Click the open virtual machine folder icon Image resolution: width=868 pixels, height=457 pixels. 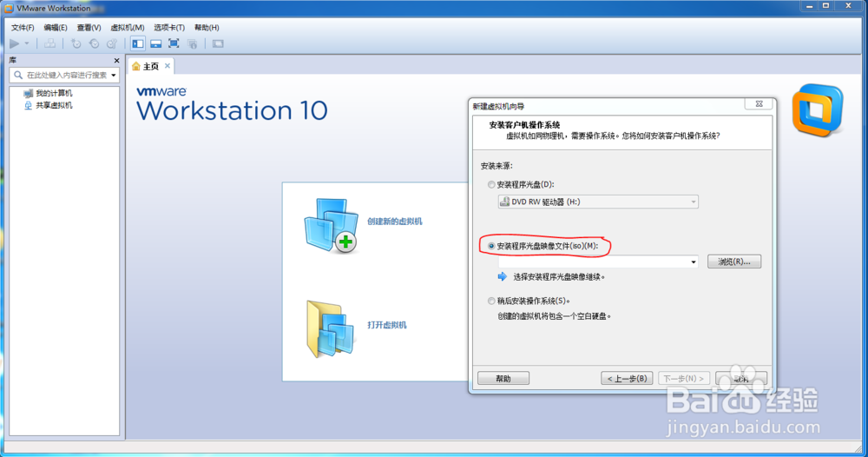pos(331,328)
